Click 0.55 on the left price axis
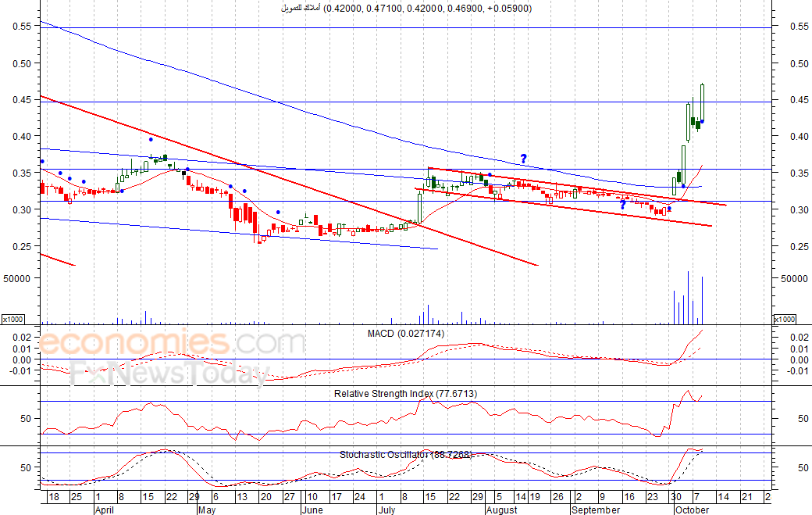 (x=22, y=26)
